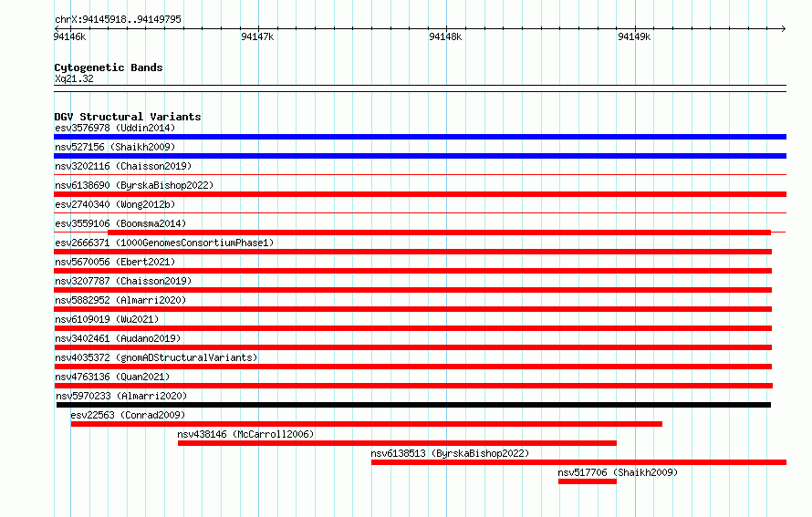Open nsv438146 (McCarroll2006) variant
Screen dimensions: 812x517
coord(245,434)
